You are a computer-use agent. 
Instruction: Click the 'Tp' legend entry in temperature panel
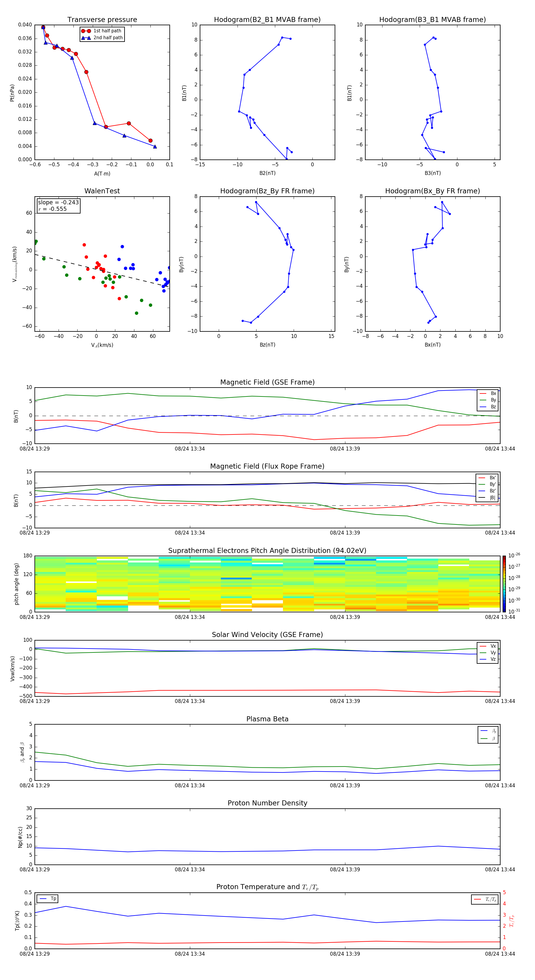(x=48, y=899)
